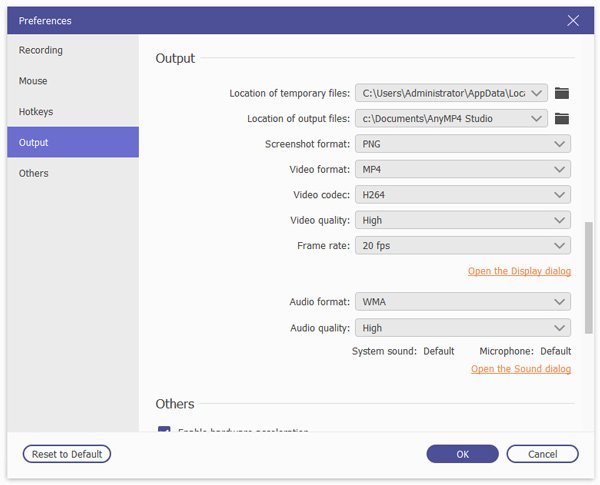600x485 pixels.
Task: Expand the temporary files location dropdown
Action: point(539,93)
